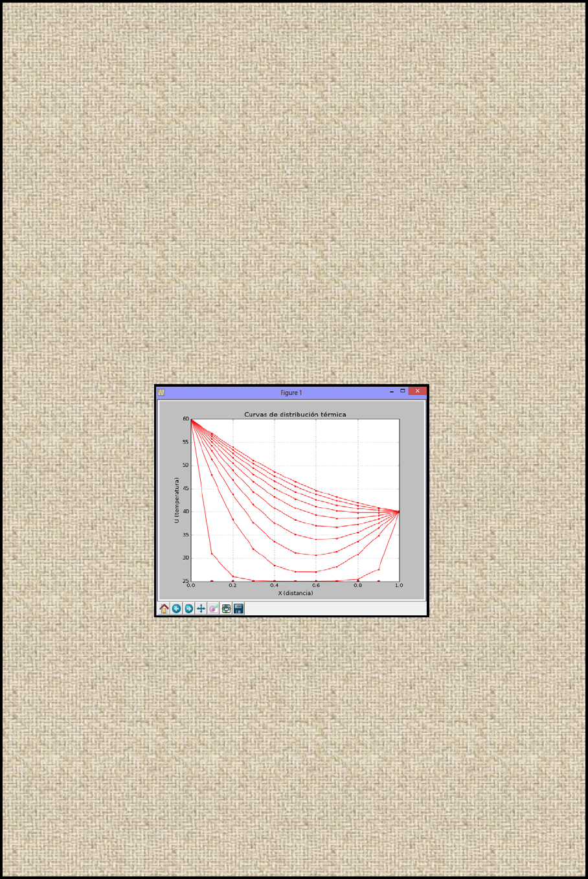Image resolution: width=588 pixels, height=879 pixels.
Task: Select the X (distancia) axis label
Action: pyautogui.click(x=295, y=593)
